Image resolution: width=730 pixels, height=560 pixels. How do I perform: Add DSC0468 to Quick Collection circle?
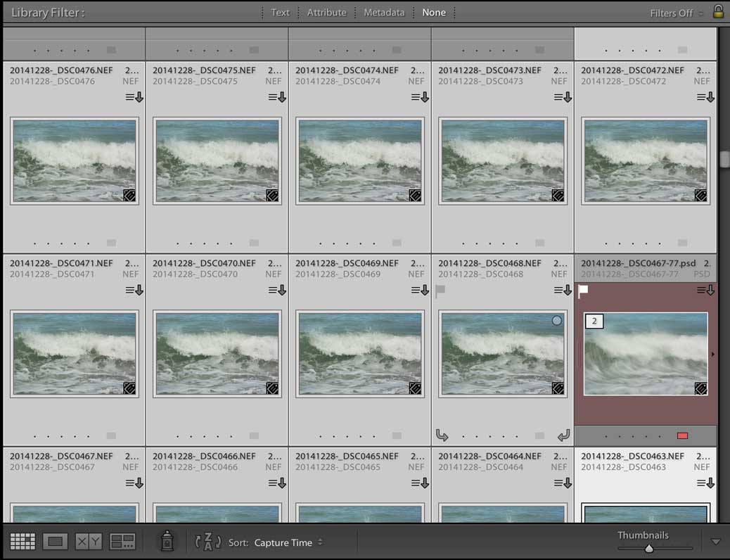(557, 321)
